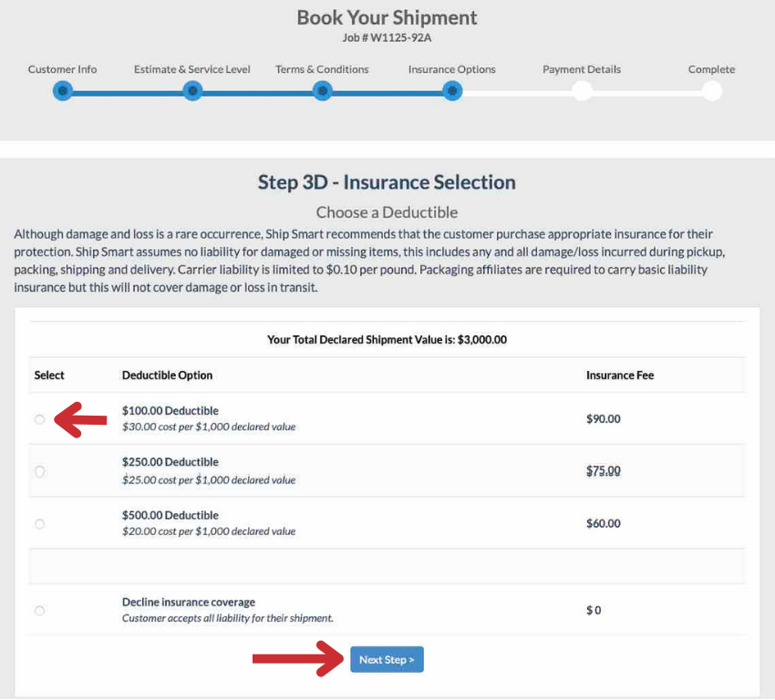
Task: Click the Estimate & Service Level label
Action: click(192, 69)
